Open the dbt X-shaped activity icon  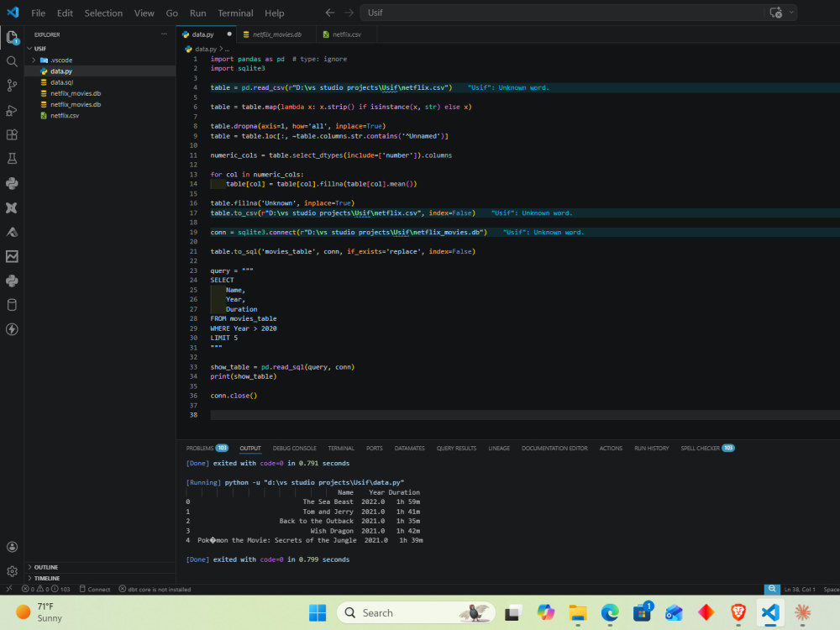(12, 207)
